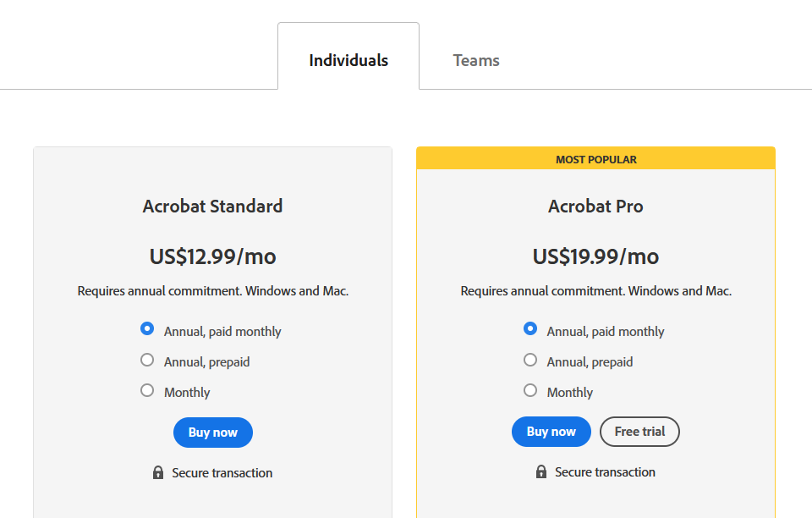Click Secure transaction text under Acrobat Pro

pos(603,471)
